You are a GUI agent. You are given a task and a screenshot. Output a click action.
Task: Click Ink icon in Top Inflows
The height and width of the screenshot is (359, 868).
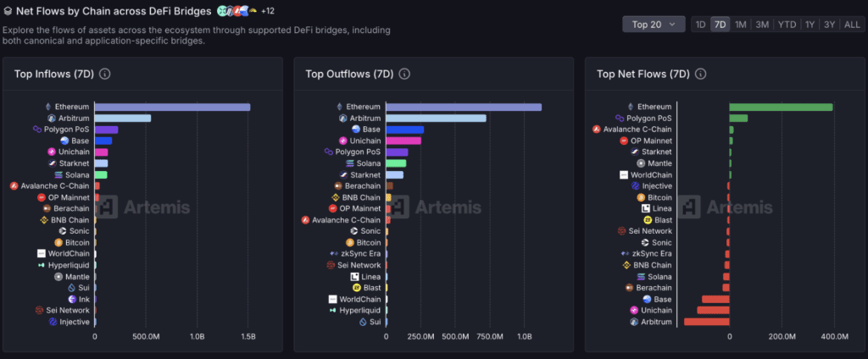tap(72, 299)
